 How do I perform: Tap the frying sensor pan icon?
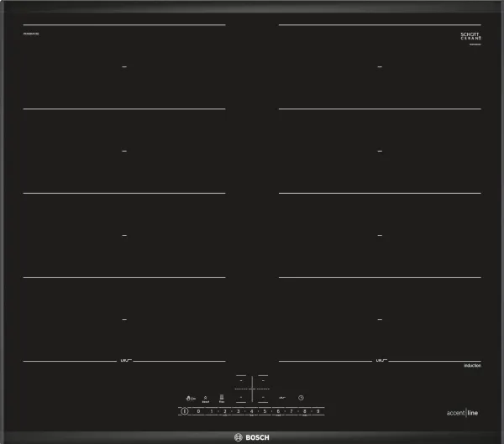click(x=282, y=398)
